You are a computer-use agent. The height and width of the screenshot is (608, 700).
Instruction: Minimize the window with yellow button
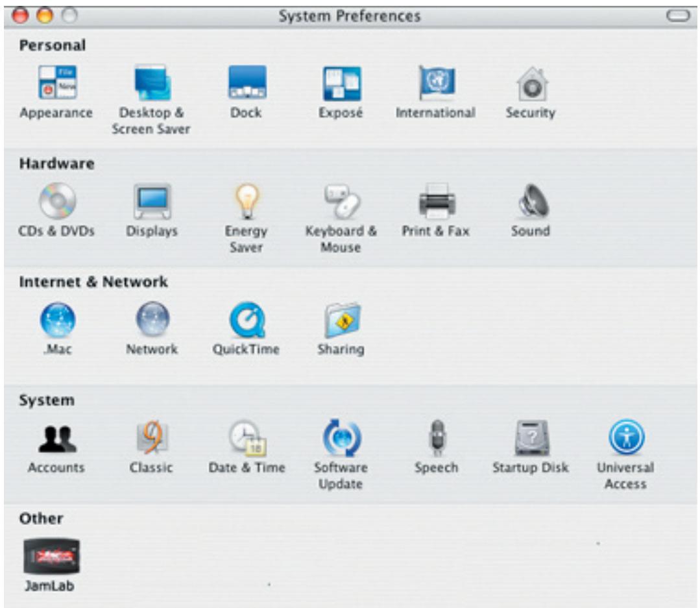pos(44,16)
